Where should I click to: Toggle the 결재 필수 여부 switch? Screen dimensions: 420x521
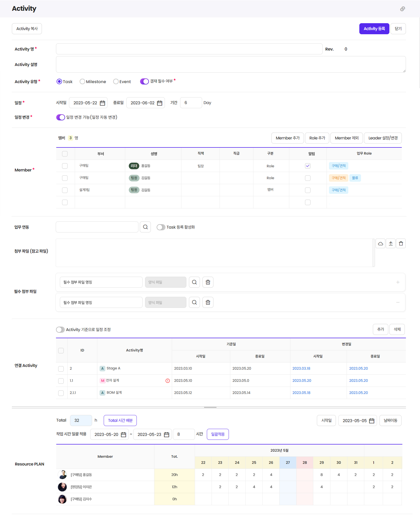tap(144, 81)
